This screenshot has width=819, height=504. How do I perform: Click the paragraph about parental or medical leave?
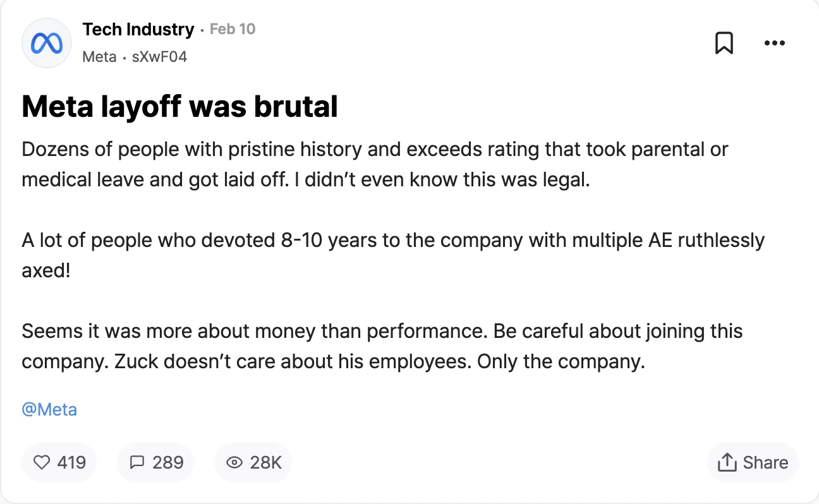[375, 165]
